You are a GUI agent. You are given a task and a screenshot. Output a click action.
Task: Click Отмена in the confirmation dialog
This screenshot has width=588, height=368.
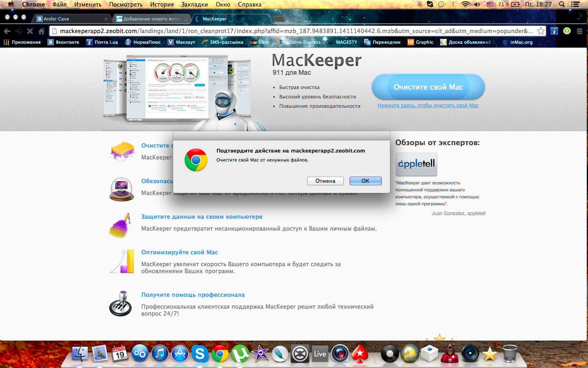point(325,181)
